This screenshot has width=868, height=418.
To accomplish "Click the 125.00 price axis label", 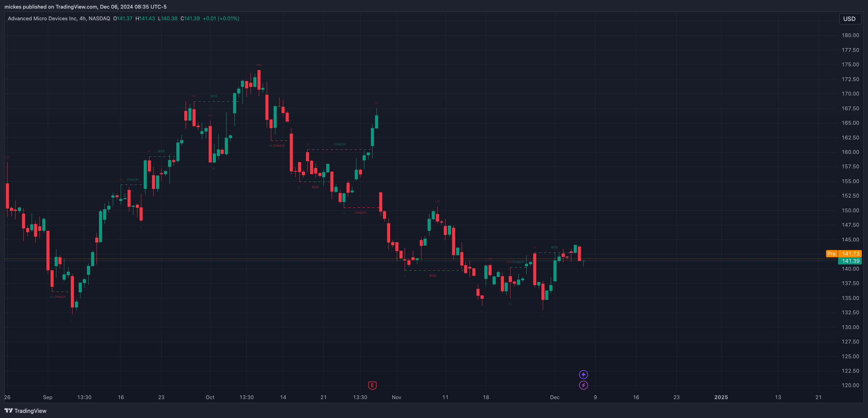I will point(850,357).
